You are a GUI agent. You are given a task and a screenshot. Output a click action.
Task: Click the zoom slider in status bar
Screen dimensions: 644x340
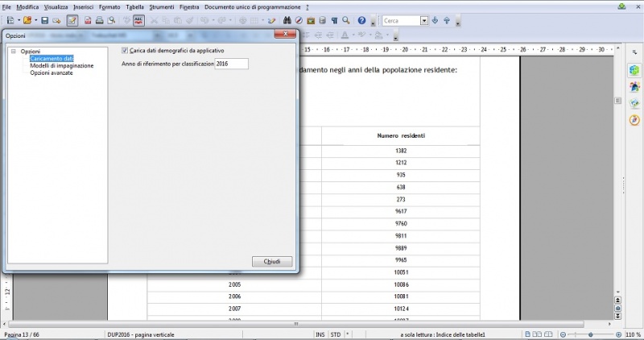pyautogui.click(x=591, y=334)
